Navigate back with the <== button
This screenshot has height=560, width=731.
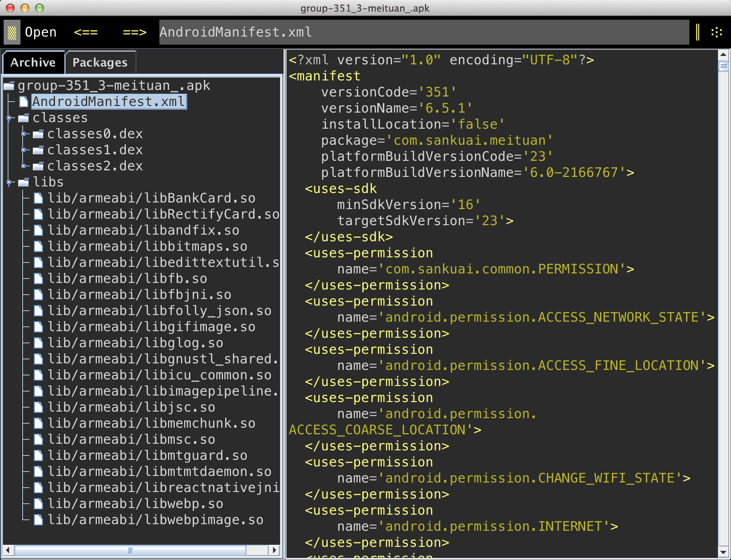tap(86, 32)
